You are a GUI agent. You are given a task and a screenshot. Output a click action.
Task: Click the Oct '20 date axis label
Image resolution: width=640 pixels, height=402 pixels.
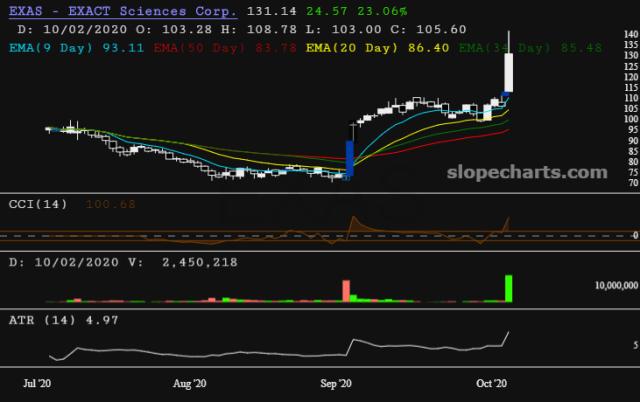pyautogui.click(x=492, y=383)
